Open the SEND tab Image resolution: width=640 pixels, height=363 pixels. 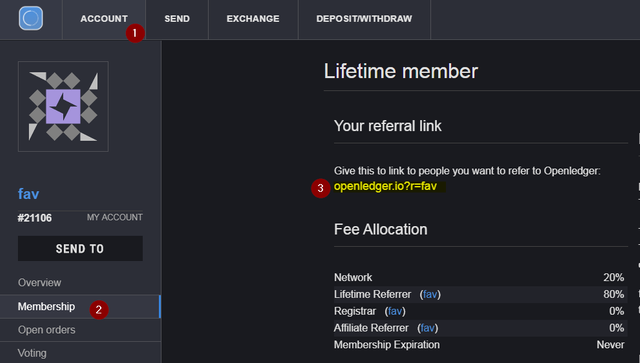(x=177, y=19)
